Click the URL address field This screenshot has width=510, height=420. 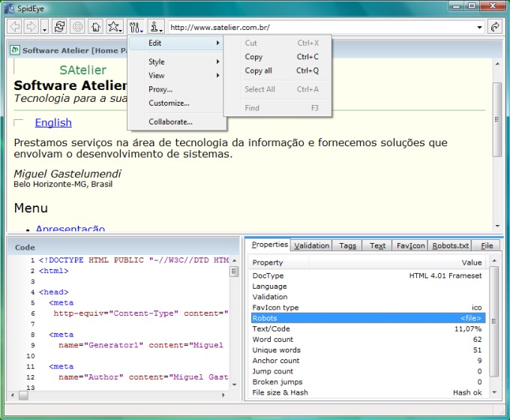coord(322,27)
